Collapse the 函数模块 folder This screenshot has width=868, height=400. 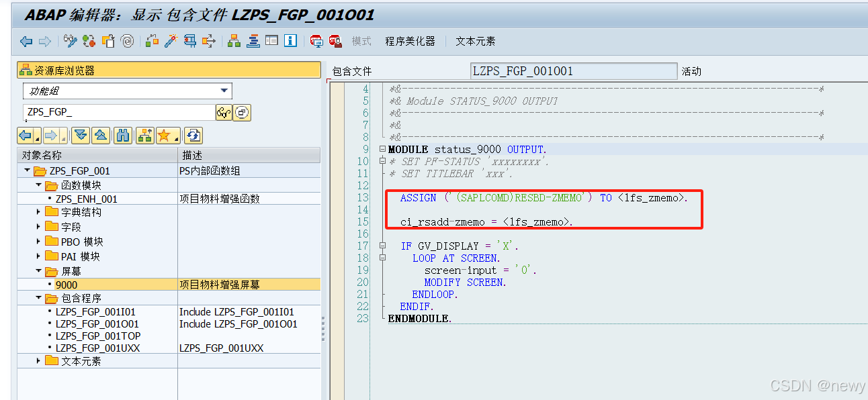[x=38, y=185]
